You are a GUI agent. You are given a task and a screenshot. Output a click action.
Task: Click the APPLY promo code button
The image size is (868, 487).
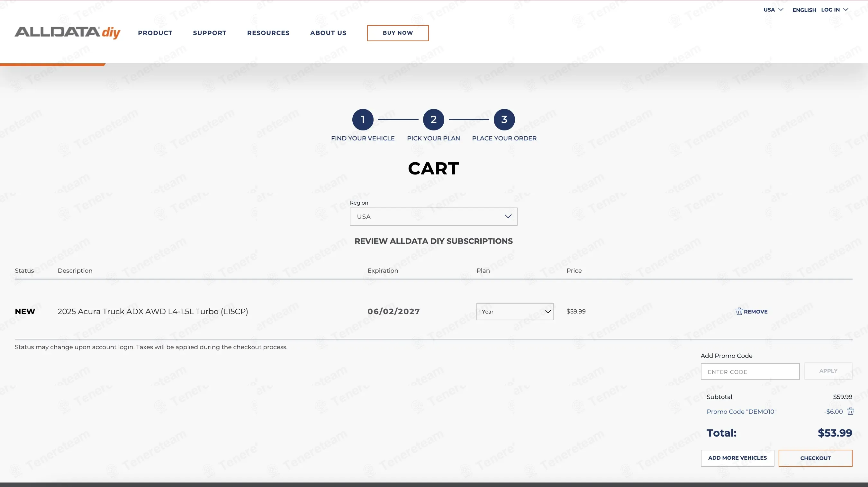[x=828, y=371]
